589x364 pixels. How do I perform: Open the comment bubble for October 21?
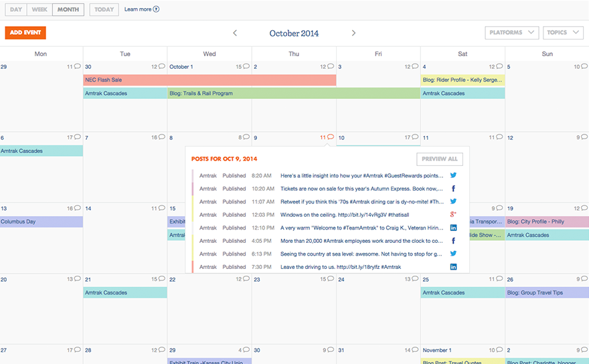point(162,279)
